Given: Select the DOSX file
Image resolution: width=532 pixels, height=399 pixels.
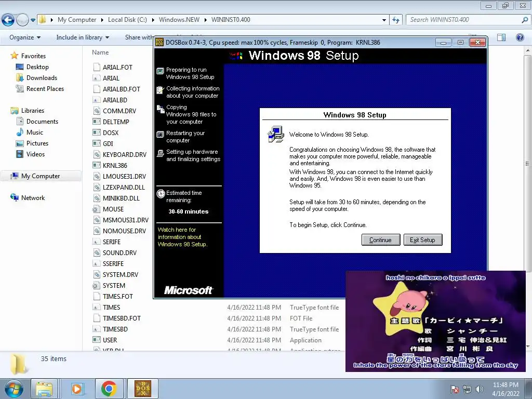Looking at the screenshot, I should coord(111,132).
